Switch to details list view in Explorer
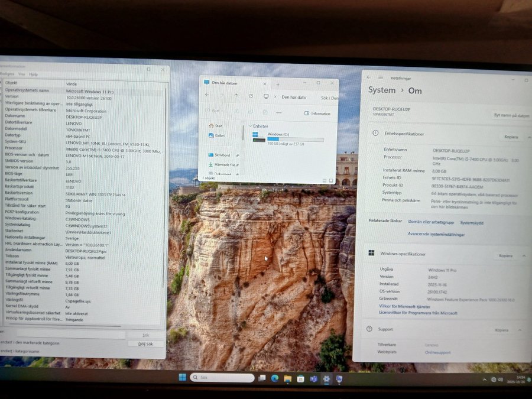 (325, 180)
